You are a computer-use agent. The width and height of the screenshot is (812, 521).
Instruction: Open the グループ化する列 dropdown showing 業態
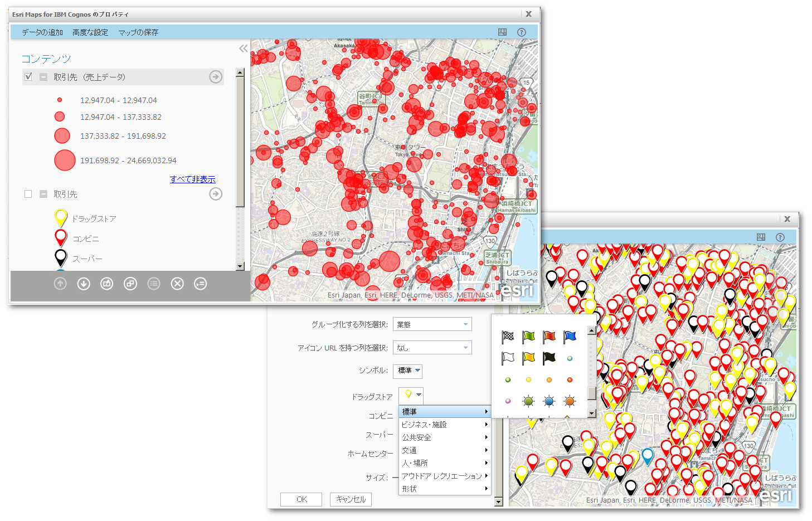click(432, 324)
